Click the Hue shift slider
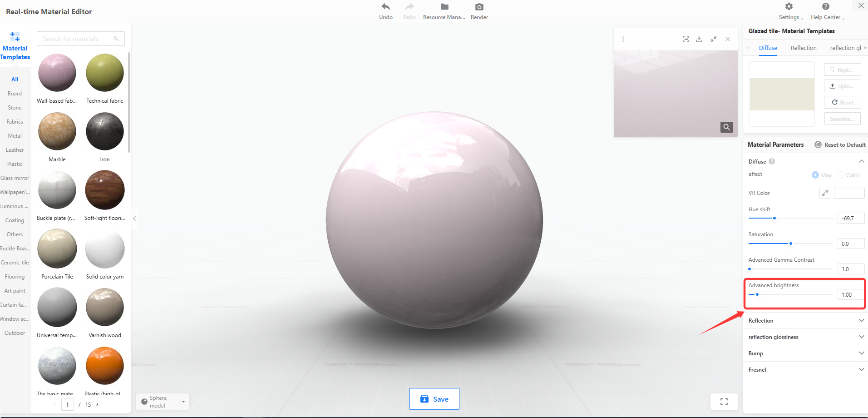This screenshot has width=868, height=418. [791, 218]
